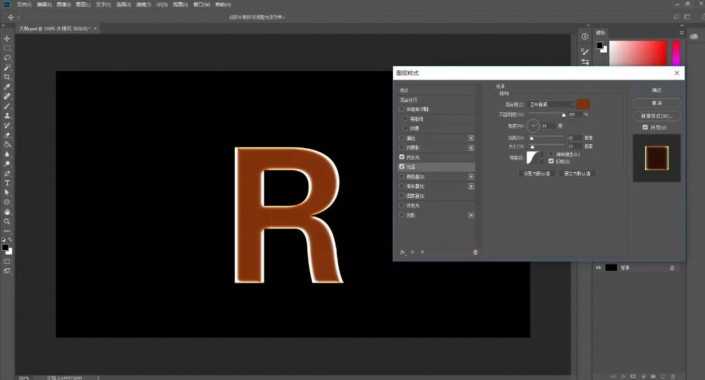Click the plus button beside the Stroke effect
The width and height of the screenshot is (705, 380).
pyautogui.click(x=471, y=138)
